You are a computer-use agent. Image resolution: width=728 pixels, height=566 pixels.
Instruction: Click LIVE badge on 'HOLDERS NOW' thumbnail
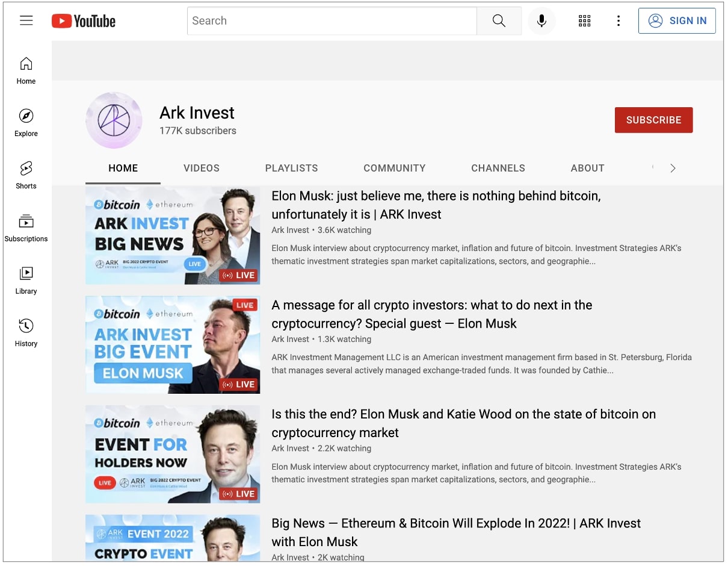(239, 494)
